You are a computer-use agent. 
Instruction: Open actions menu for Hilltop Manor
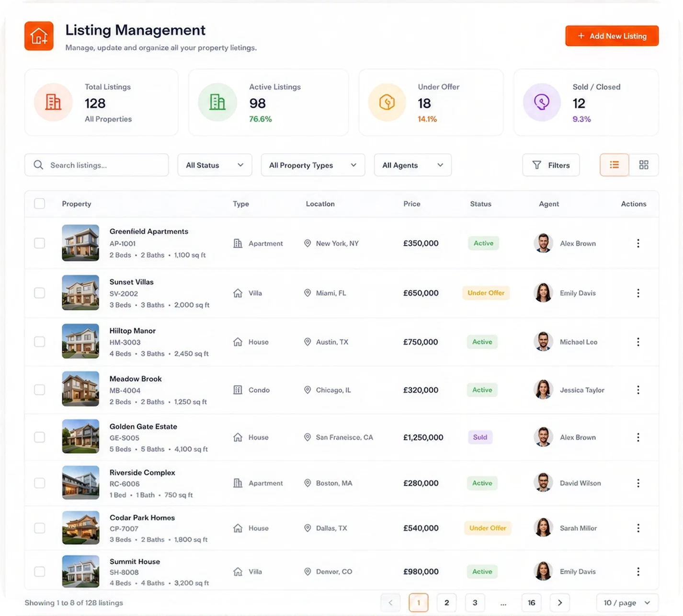tap(638, 342)
